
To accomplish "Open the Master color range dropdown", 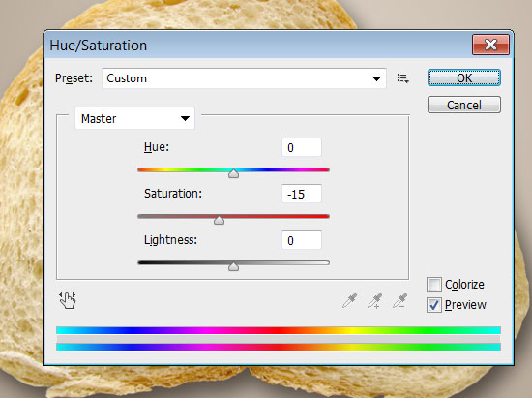I will coord(134,118).
